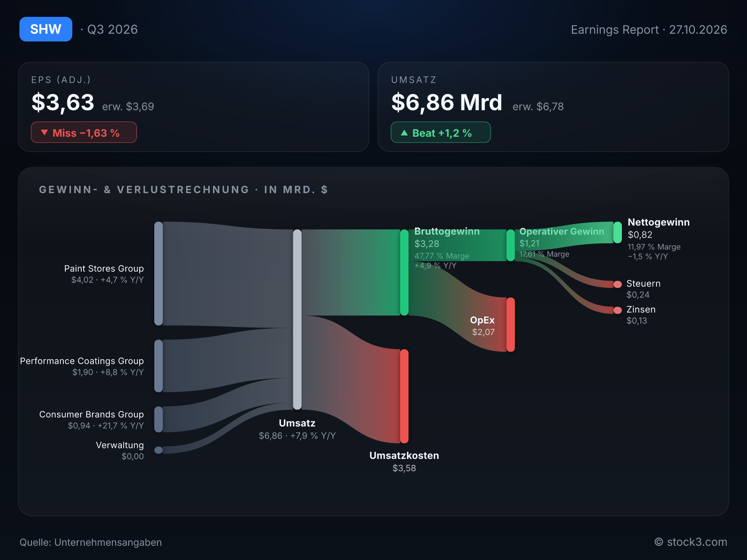Open the stock3.com copyright link
747x560 pixels.
(691, 542)
